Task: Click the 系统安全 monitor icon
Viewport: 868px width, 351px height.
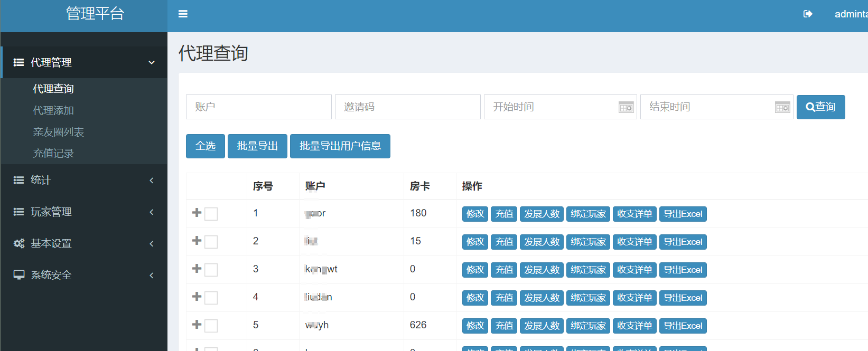Action: point(19,275)
